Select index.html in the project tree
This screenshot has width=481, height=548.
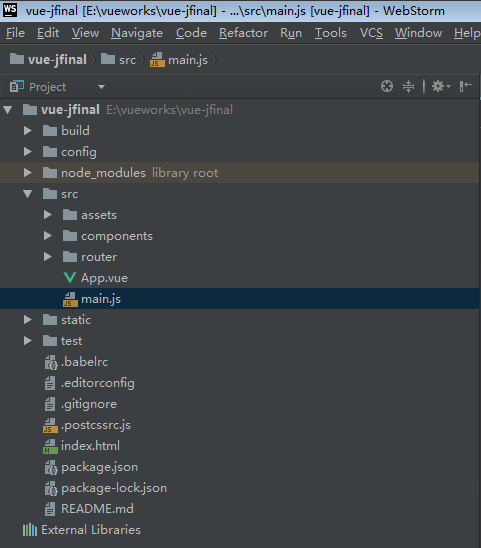point(90,446)
